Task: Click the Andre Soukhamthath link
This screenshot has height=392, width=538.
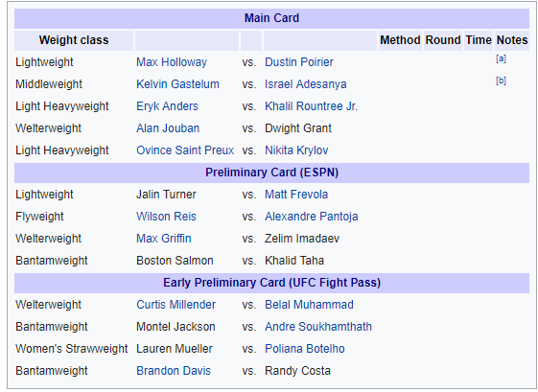Action: [x=318, y=327]
